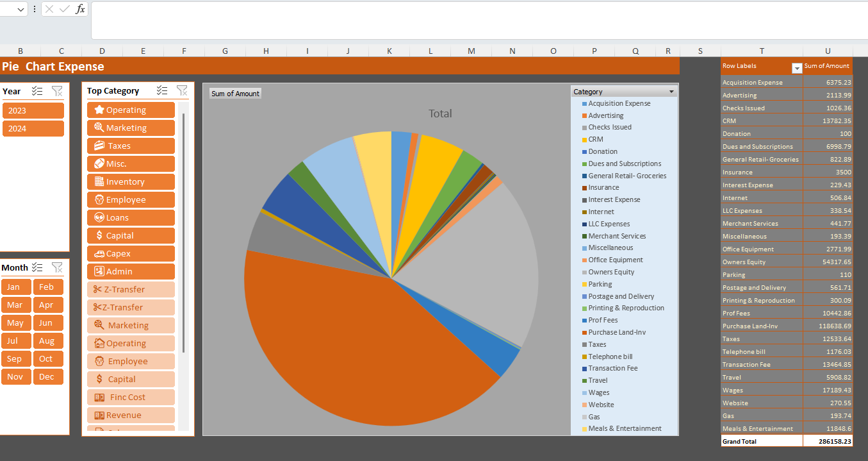Screen dimensions: 868x461
Task: Open the Category dropdown on the pie chart
Action: 671,90
